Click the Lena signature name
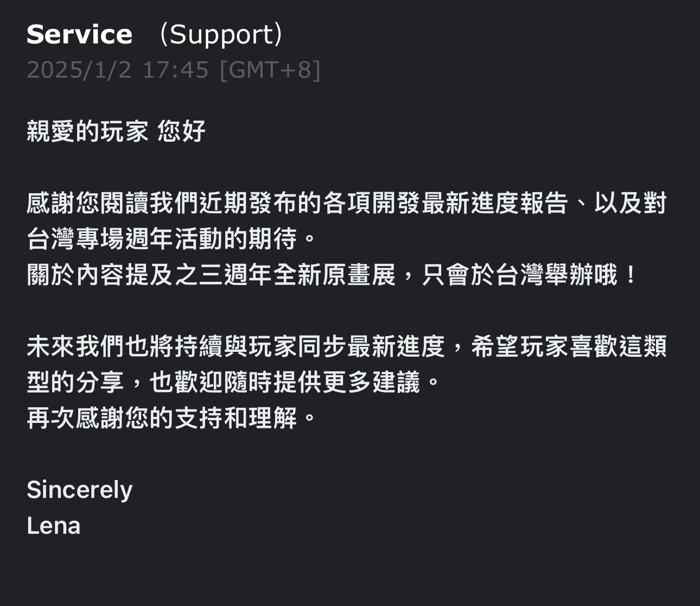Image resolution: width=700 pixels, height=606 pixels. pos(54,526)
